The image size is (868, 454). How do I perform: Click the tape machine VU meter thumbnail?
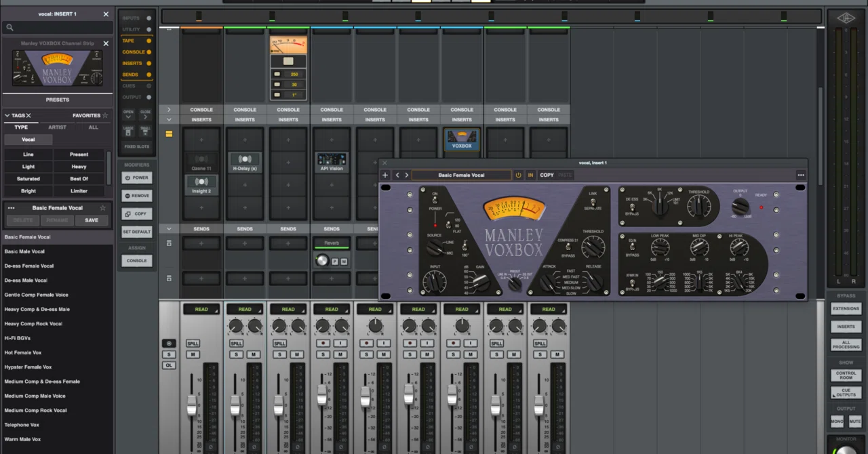click(x=288, y=46)
